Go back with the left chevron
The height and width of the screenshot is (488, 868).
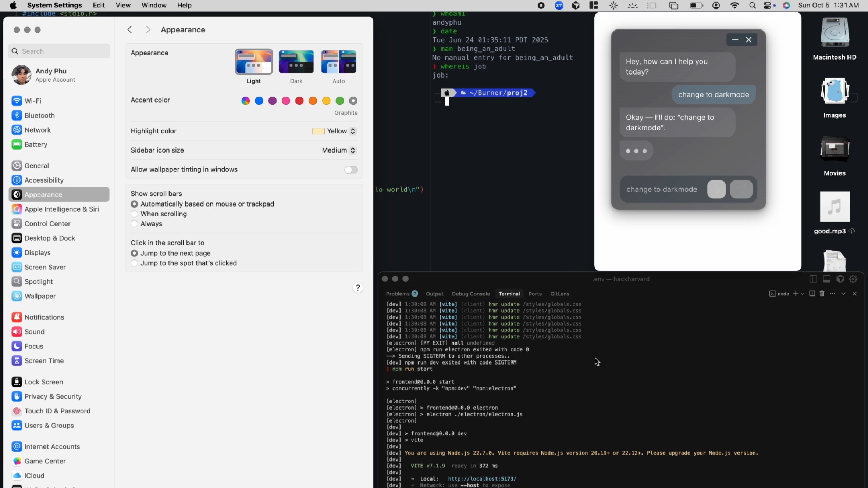[129, 30]
